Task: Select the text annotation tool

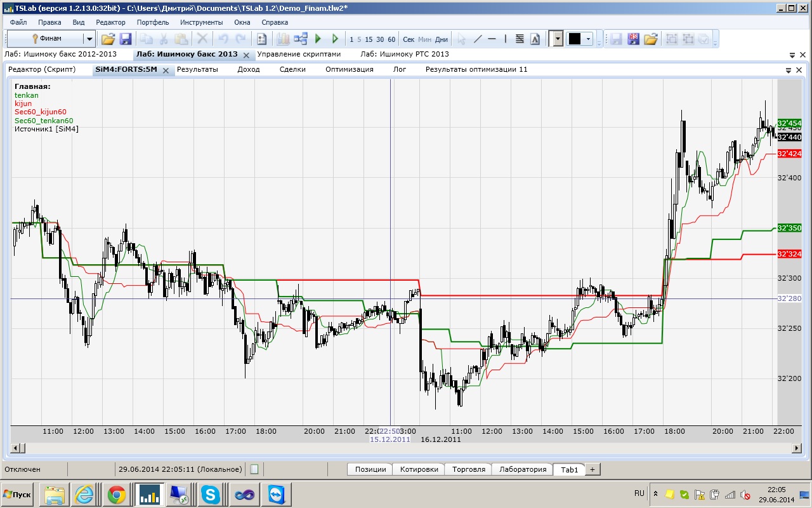Action: click(x=535, y=39)
